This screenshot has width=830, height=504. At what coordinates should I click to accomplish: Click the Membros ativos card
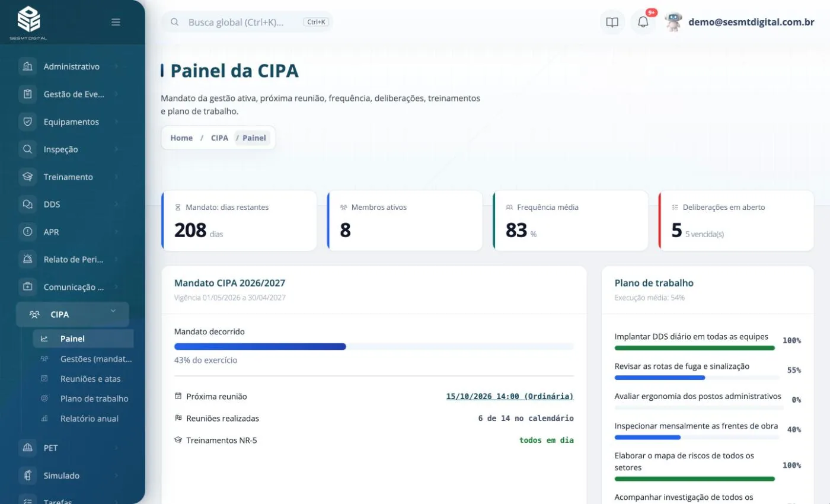404,221
